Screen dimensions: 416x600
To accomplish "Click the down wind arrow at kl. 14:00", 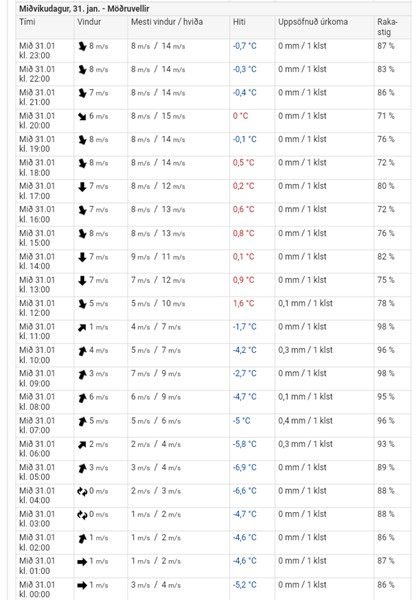I will 82,257.
